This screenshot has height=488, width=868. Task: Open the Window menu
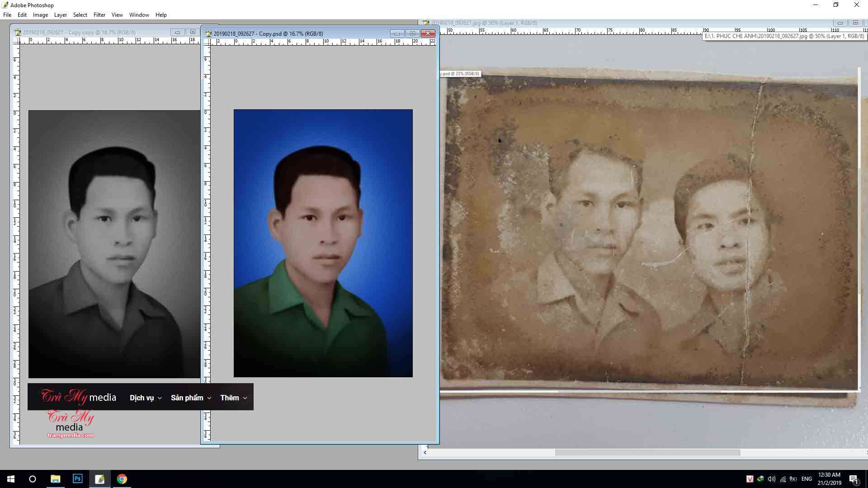[x=139, y=15]
